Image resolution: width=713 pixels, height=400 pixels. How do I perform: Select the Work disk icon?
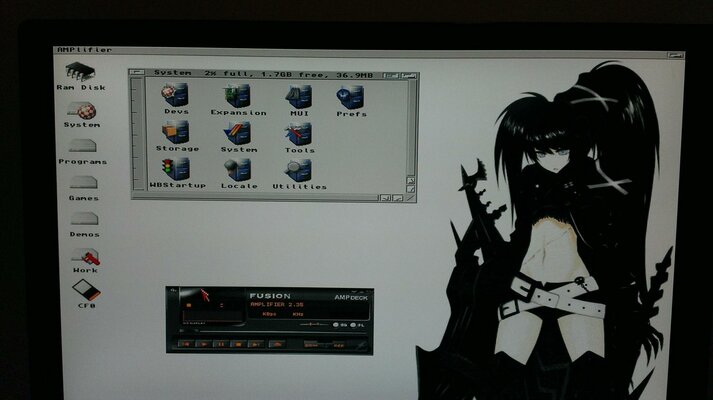pos(85,255)
